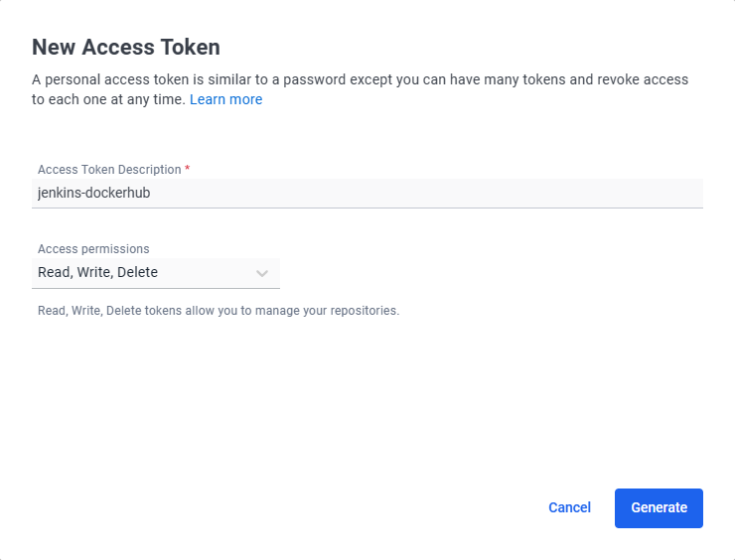735x560 pixels.
Task: Cancel the new access token dialog
Action: click(x=569, y=508)
